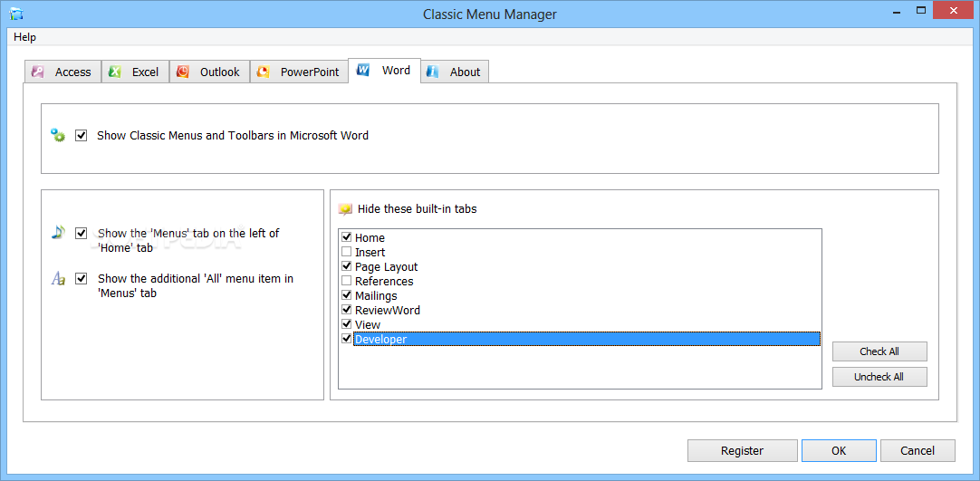980x481 pixels.
Task: Click the gears icon beside Show Classic Menus
Action: point(58,135)
